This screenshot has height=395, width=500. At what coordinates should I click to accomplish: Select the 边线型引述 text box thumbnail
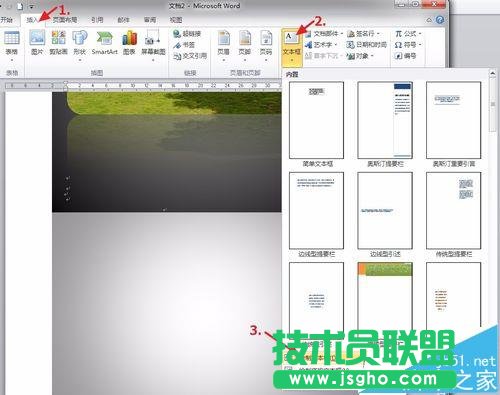tap(385, 211)
